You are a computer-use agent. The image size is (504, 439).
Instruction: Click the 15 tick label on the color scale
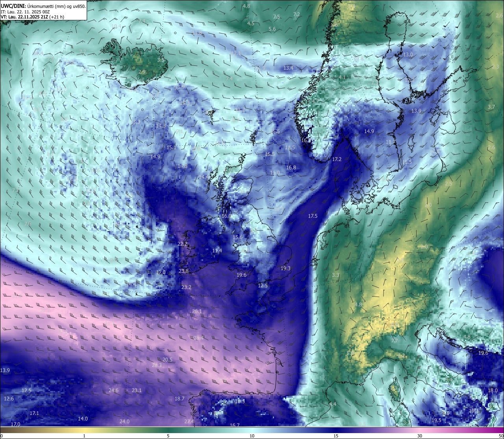click(x=336, y=436)
